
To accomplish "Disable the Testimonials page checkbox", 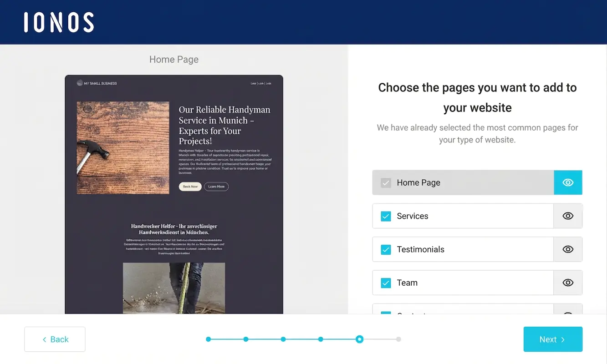I will click(385, 249).
